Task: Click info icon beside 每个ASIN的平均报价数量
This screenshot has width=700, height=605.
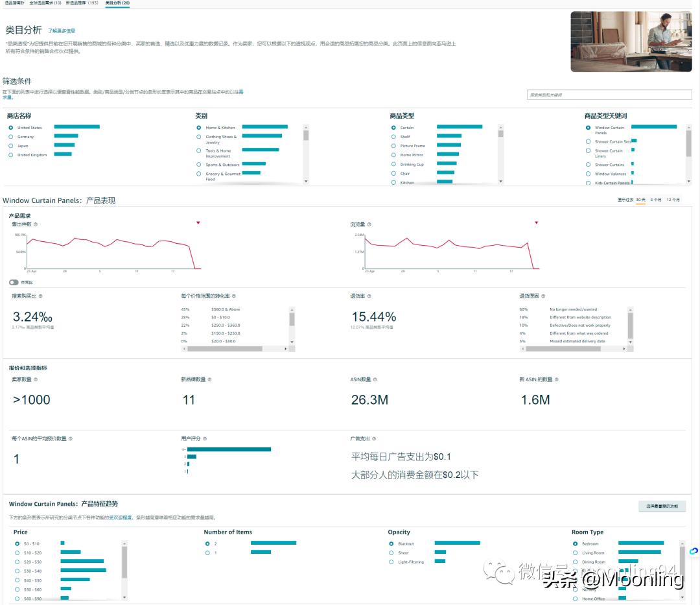Action: (71, 439)
